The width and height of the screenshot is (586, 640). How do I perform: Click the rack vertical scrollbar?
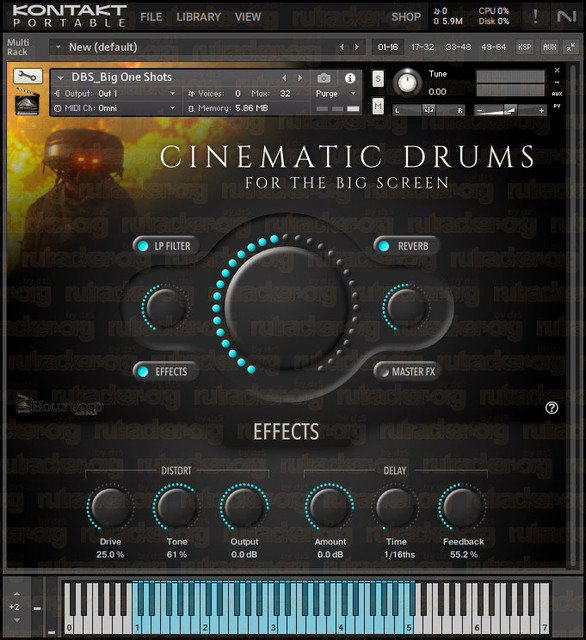573,315
